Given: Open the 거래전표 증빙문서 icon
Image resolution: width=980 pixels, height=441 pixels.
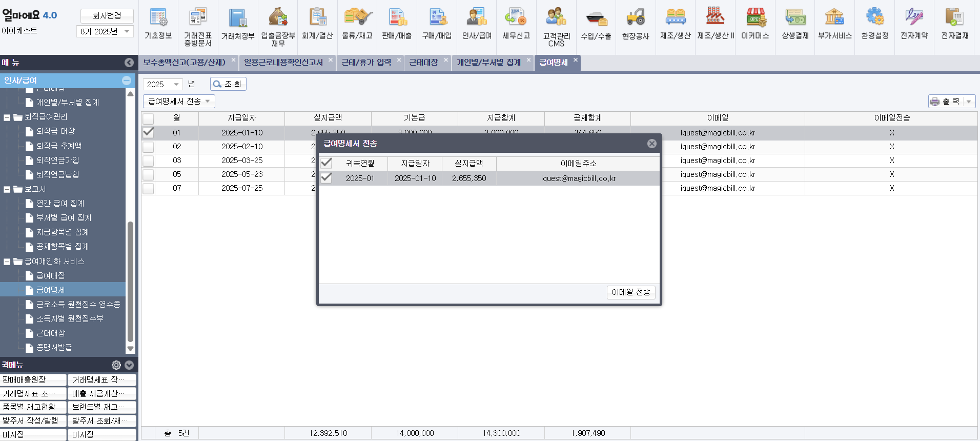Looking at the screenshot, I should [198, 27].
